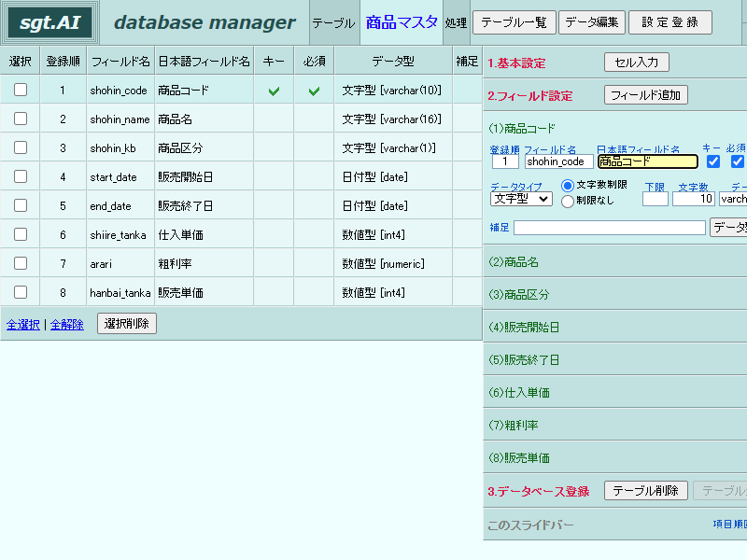The height and width of the screenshot is (560, 747).
Task: Tick the selection checkbox for arari row
Action: coord(21,263)
